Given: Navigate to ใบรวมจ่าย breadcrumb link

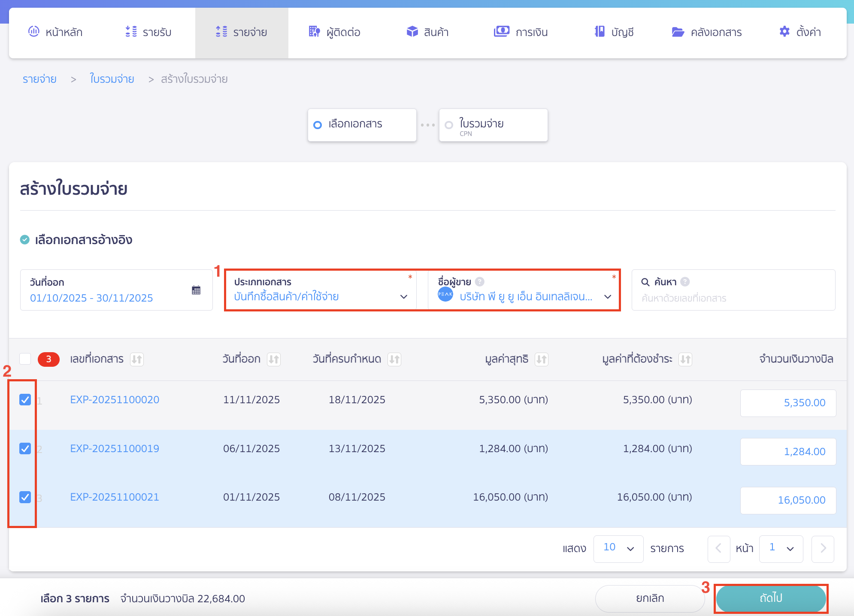Looking at the screenshot, I should click(x=112, y=79).
